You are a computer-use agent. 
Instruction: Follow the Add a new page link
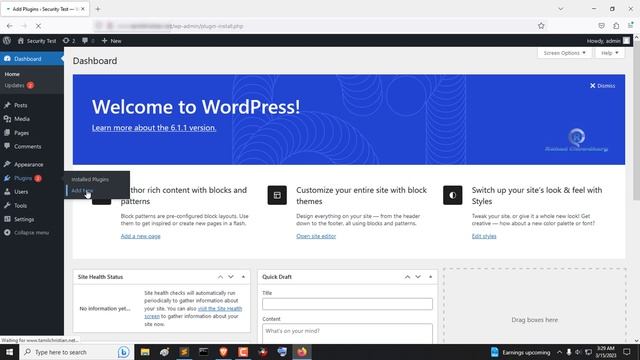[140, 236]
